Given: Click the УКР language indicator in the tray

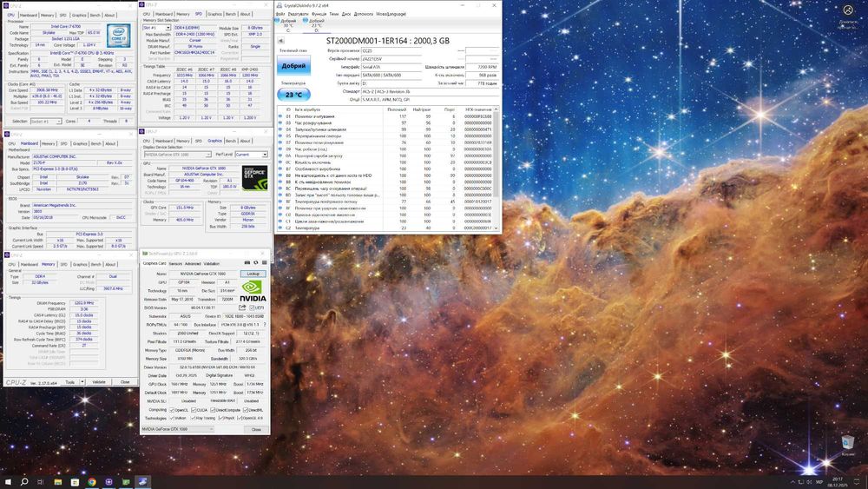Looking at the screenshot, I should coord(819,482).
